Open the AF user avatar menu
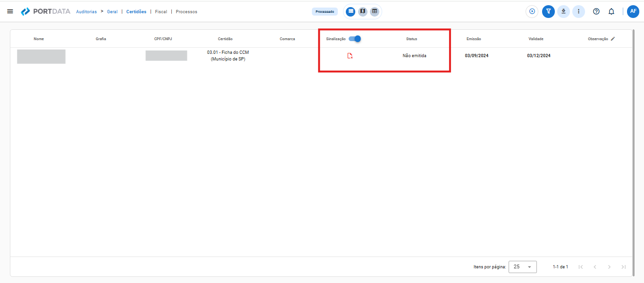This screenshot has width=644, height=283. 633,11
